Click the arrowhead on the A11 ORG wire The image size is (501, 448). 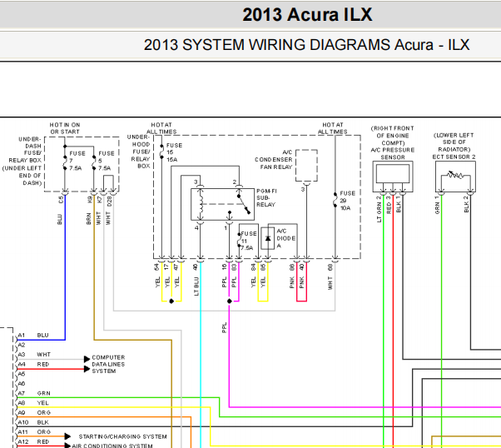coord(67,436)
